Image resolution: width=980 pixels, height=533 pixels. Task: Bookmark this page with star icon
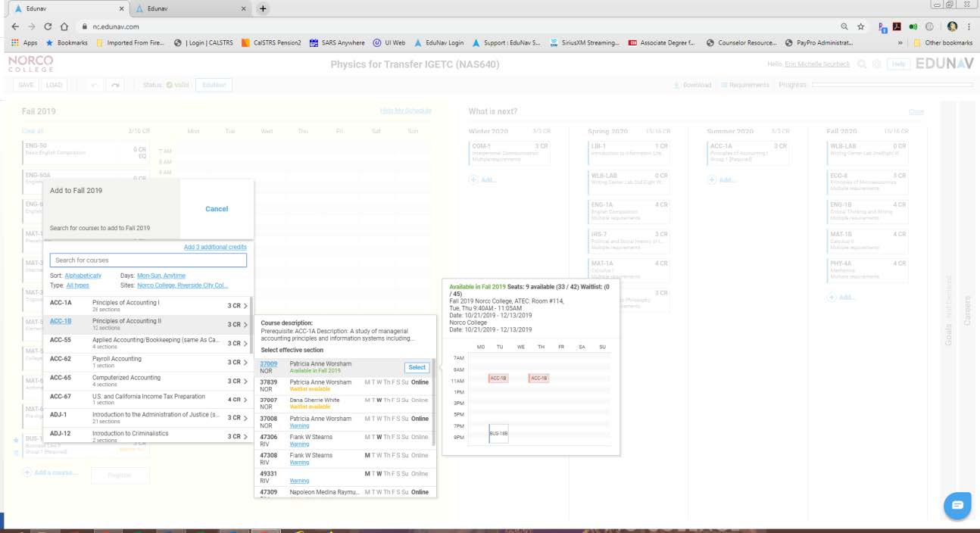[861, 26]
